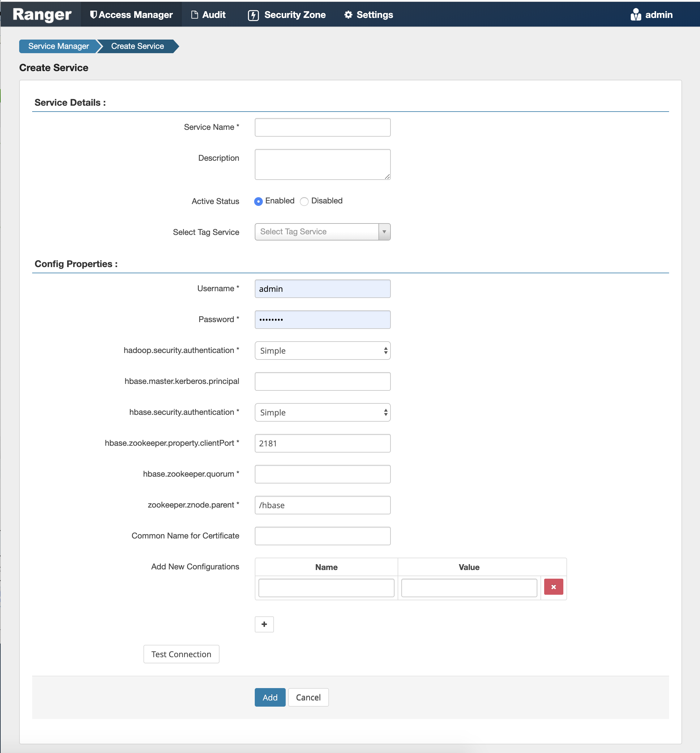Switch Active Status to Disabled
700x753 pixels.
[304, 202]
